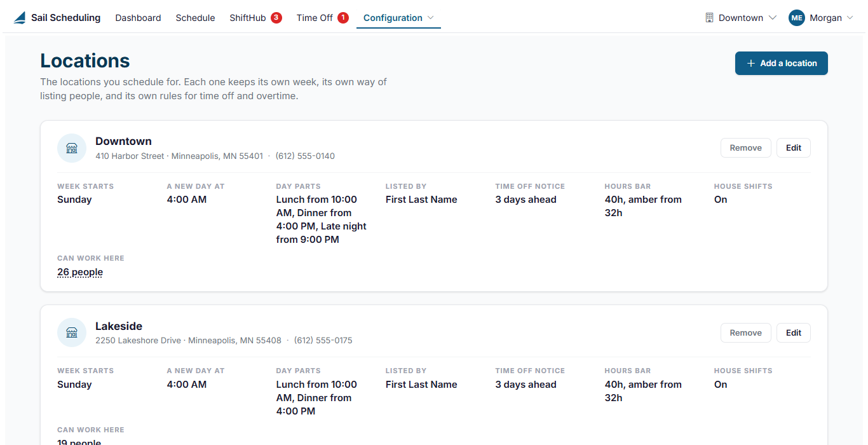This screenshot has height=445, width=868.
Task: Click the phone number (612) 555-0175
Action: pyautogui.click(x=323, y=340)
